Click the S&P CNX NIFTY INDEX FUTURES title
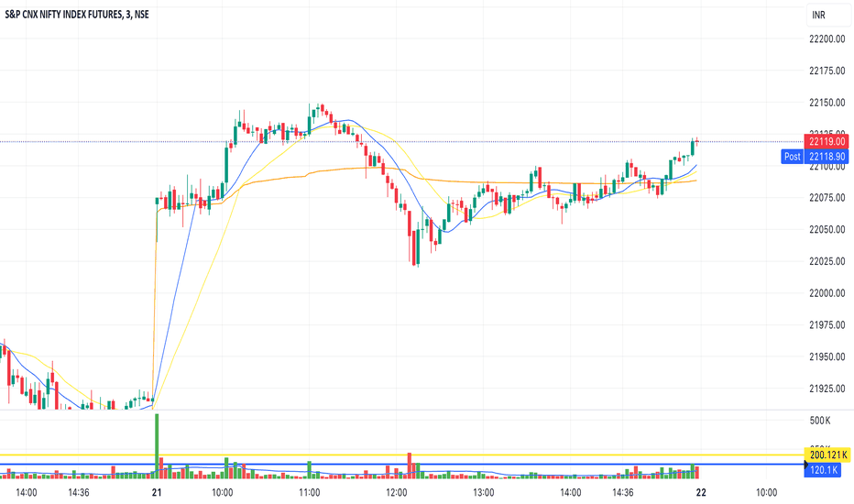The height and width of the screenshot is (504, 854). click(x=77, y=14)
